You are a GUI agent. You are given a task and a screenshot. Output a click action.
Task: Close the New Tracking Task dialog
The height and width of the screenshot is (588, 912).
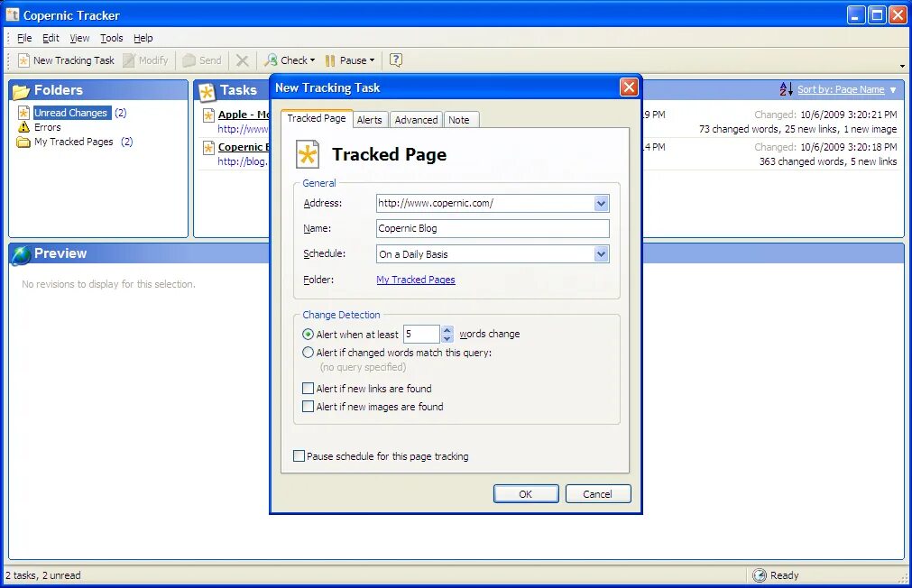pos(629,87)
